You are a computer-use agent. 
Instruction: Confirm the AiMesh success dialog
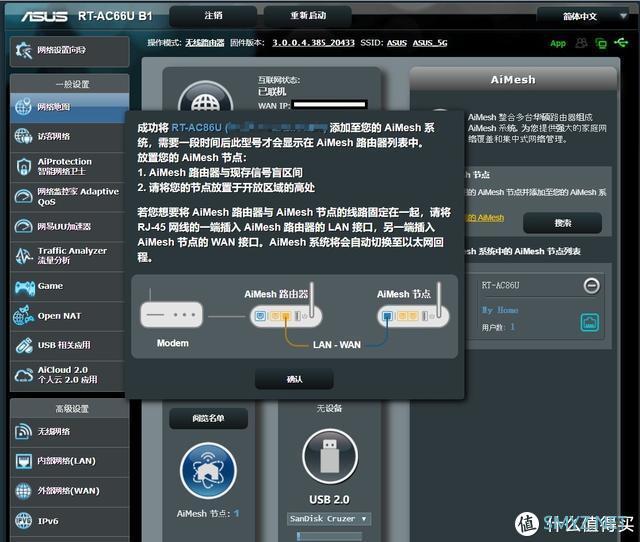[294, 379]
